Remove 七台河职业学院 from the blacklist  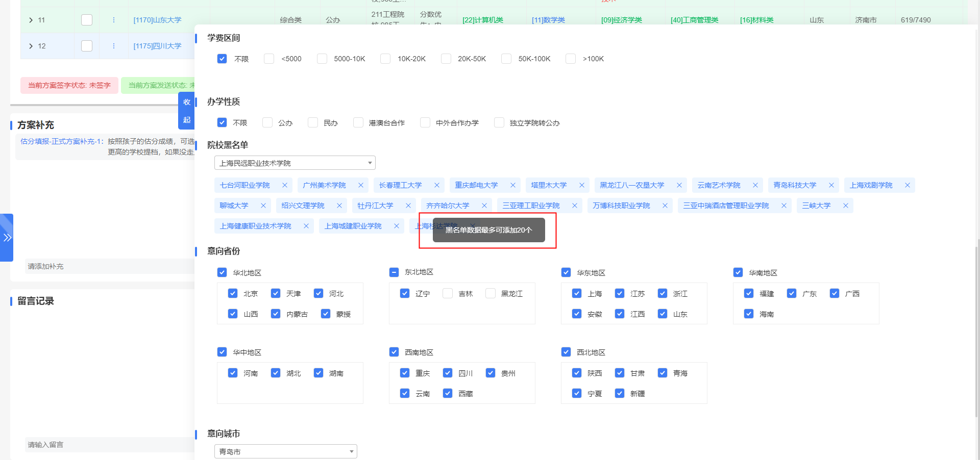(284, 185)
